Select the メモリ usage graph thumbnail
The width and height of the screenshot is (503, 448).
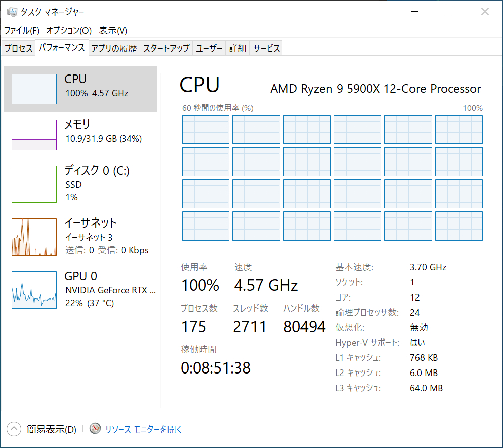pos(34,135)
